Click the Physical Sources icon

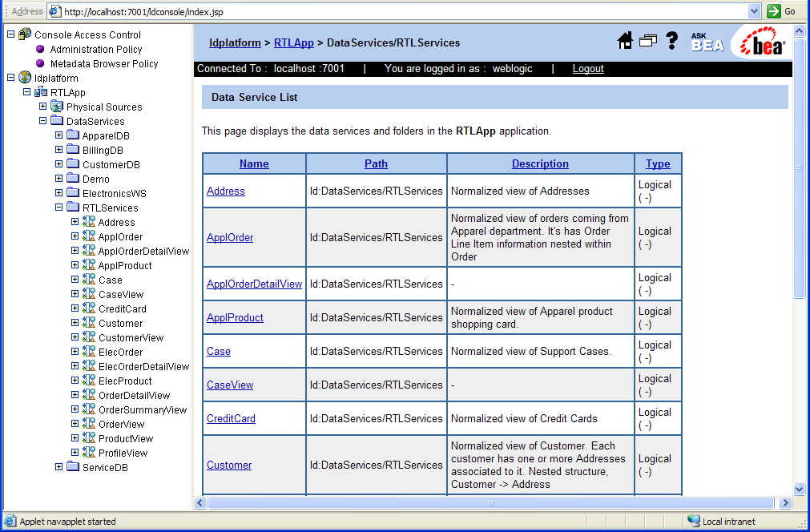[57, 107]
